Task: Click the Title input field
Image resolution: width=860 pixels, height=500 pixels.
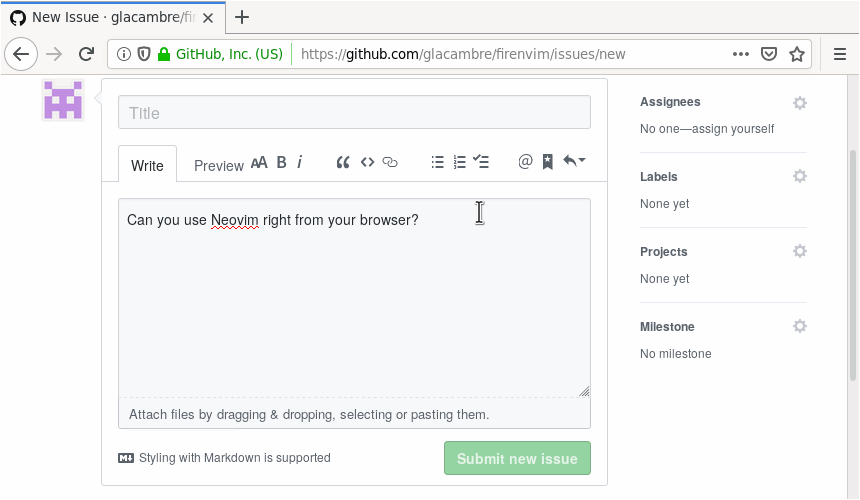Action: pos(354,112)
